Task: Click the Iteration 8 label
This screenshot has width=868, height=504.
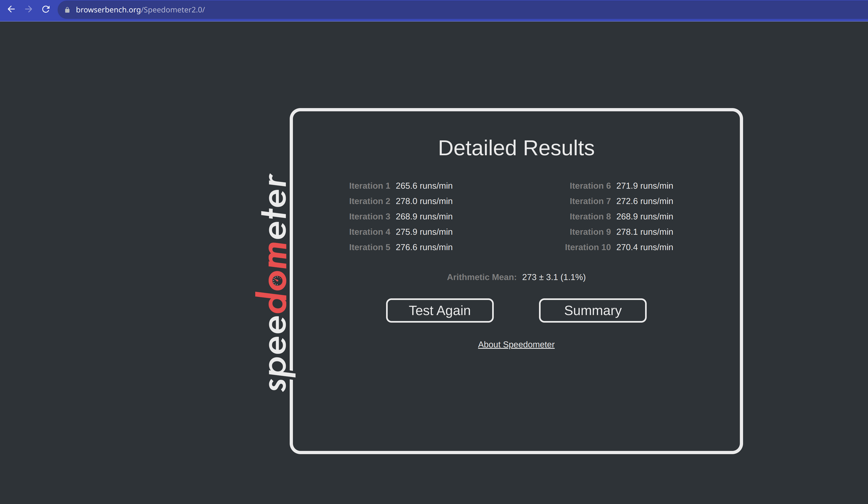Action: coord(590,217)
